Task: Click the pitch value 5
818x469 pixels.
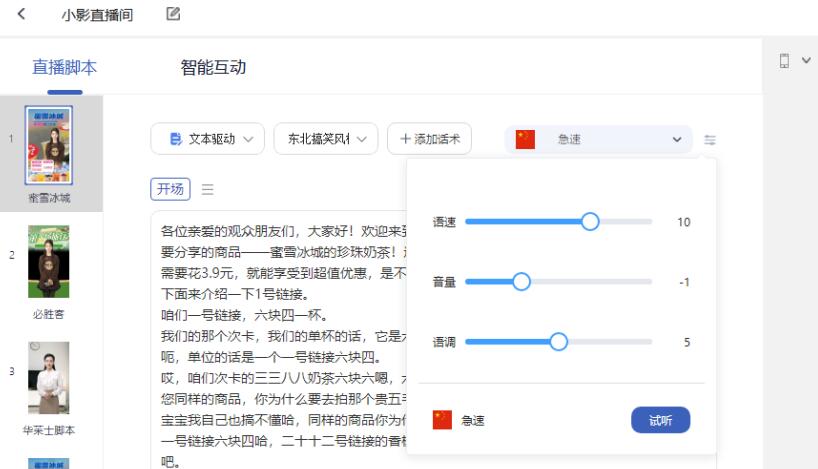Action: 687,342
